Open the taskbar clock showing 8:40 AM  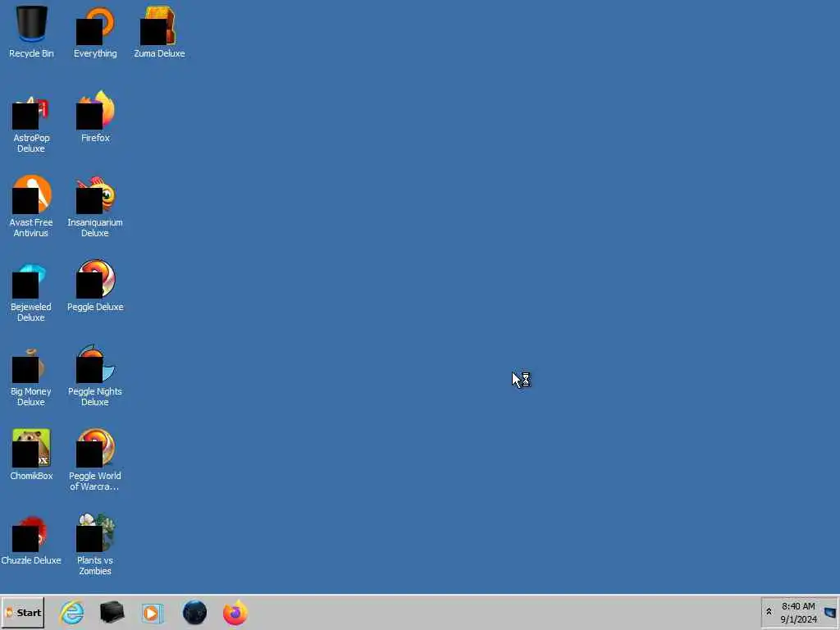click(x=798, y=612)
